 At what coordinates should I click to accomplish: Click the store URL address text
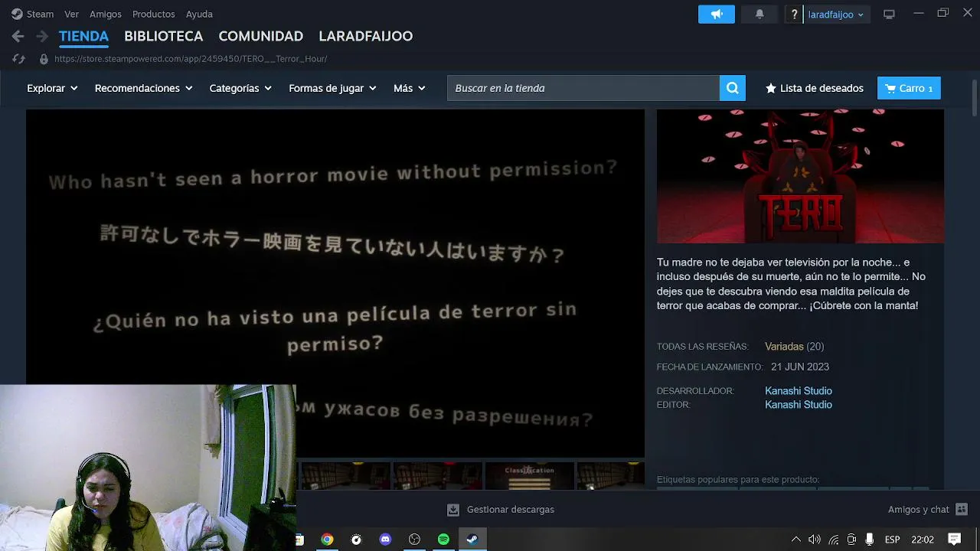coord(191,59)
